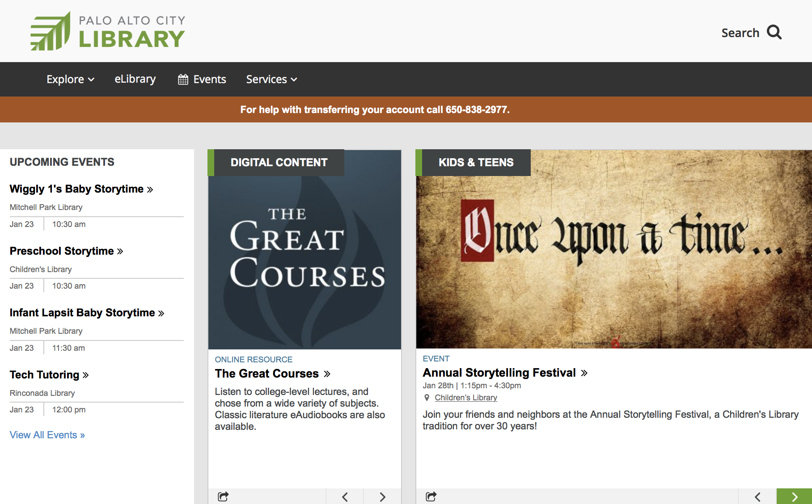The width and height of the screenshot is (812, 504).
Task: Go to the Events calendar page
Action: tap(202, 80)
